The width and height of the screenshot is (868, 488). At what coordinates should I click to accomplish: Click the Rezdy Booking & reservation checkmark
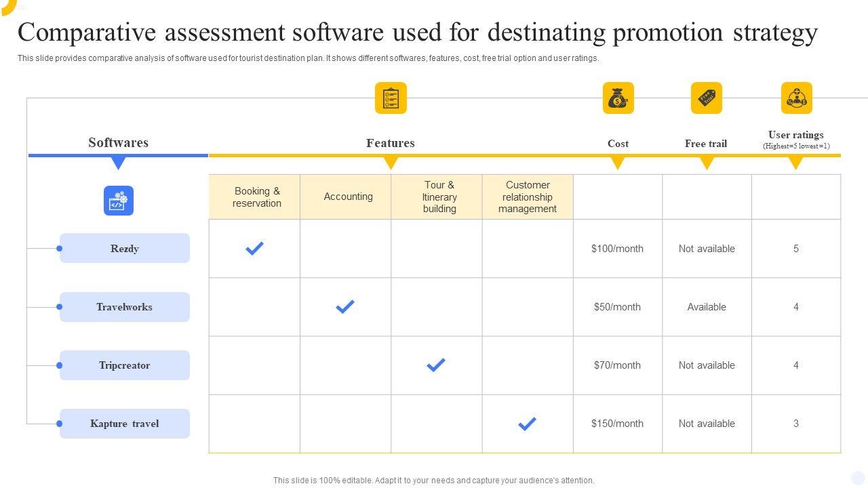254,249
